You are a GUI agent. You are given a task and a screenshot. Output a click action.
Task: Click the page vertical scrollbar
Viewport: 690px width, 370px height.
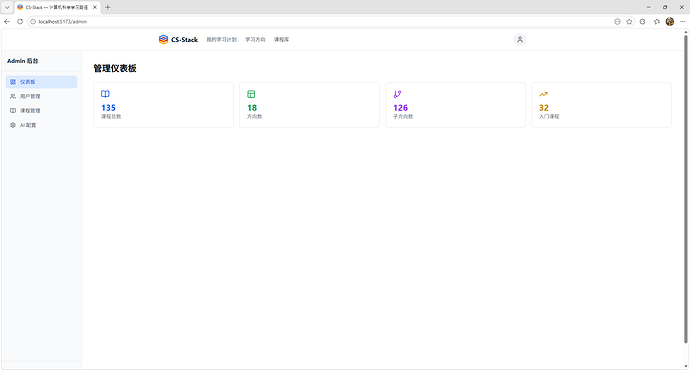pyautogui.click(x=686, y=189)
